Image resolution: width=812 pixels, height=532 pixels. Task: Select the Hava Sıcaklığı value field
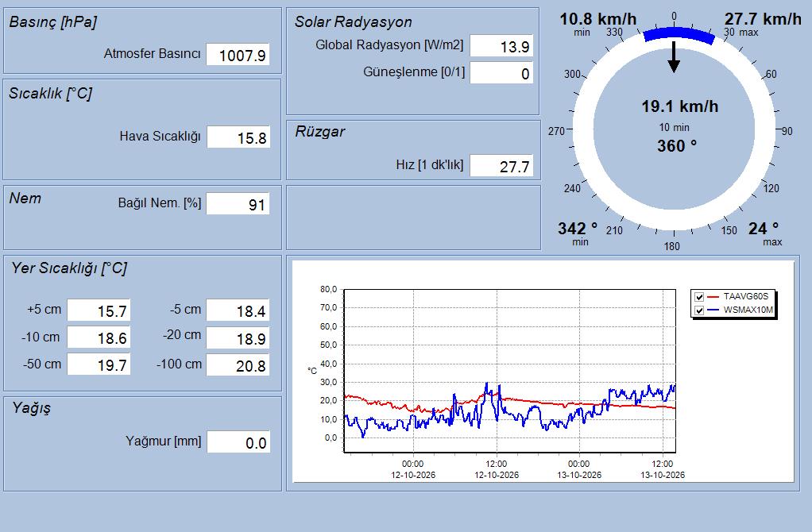(x=238, y=137)
